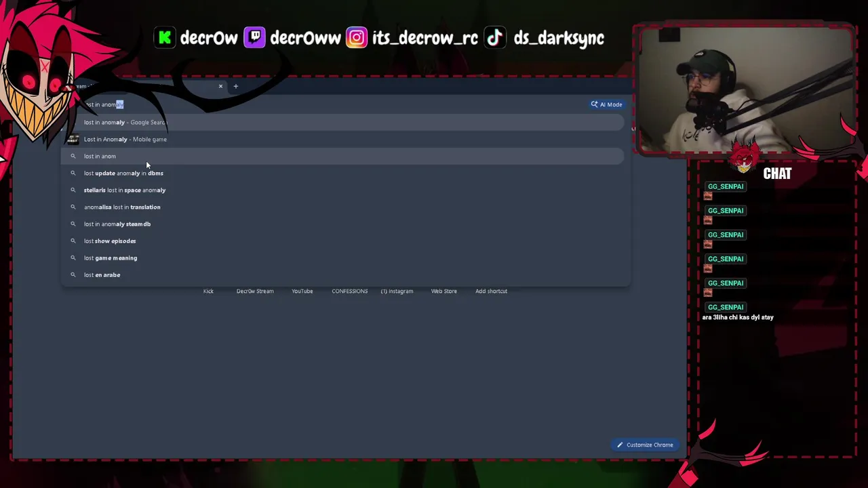The height and width of the screenshot is (488, 868).
Task: Open the Decr0w Stream shortcut
Action: pos(255,291)
